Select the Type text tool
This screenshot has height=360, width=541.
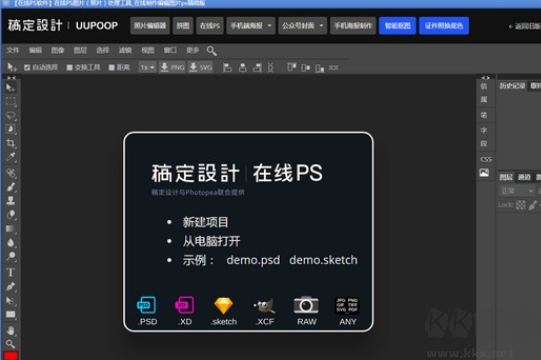point(10,272)
